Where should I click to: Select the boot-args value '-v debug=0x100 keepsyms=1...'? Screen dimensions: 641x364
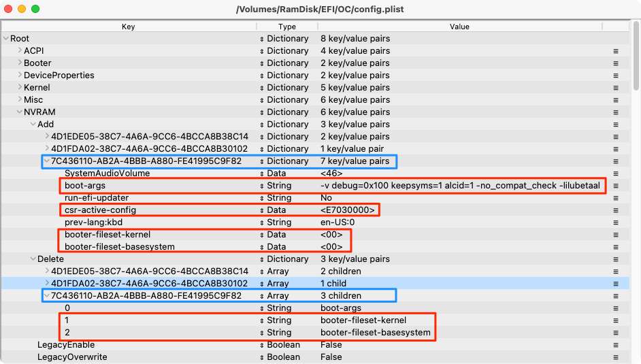coord(460,186)
